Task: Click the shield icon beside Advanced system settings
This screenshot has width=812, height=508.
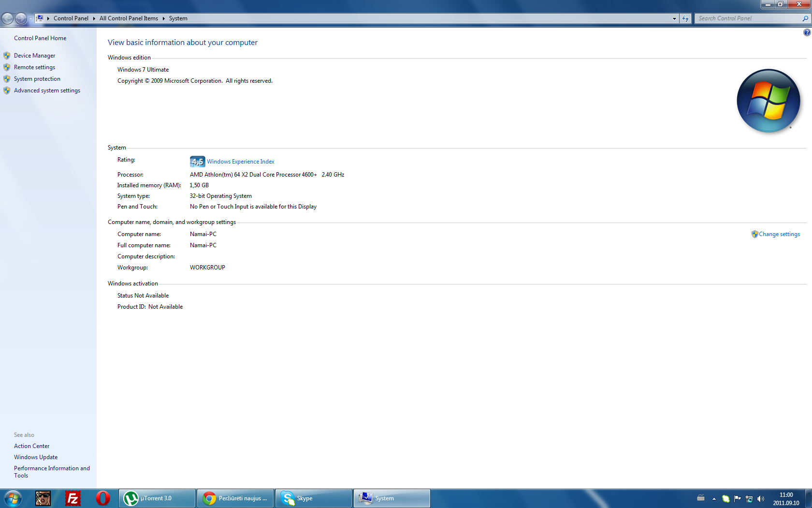Action: pyautogui.click(x=7, y=90)
